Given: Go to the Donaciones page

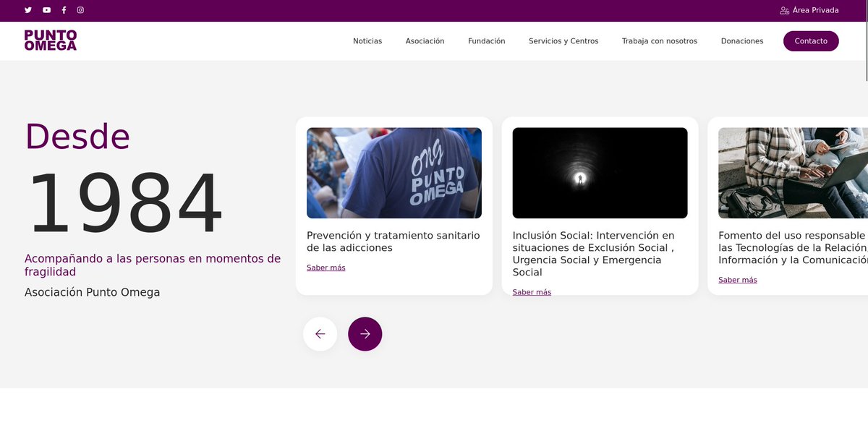Looking at the screenshot, I should pyautogui.click(x=742, y=41).
